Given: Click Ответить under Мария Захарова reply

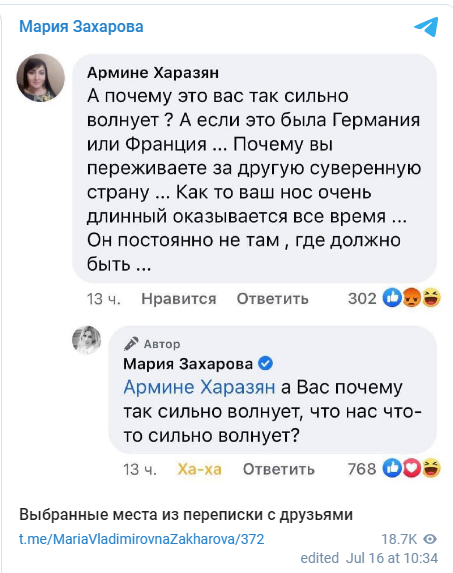Looking at the screenshot, I should [279, 469].
